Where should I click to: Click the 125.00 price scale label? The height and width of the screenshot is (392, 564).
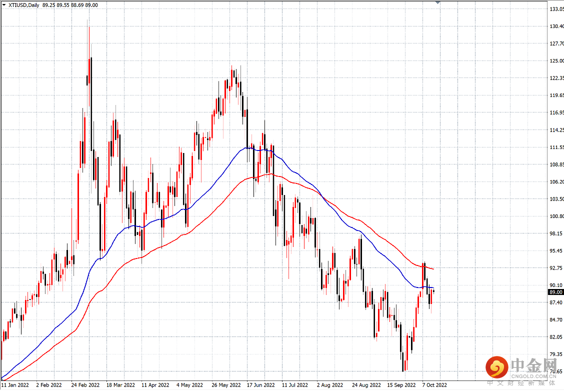557,61
